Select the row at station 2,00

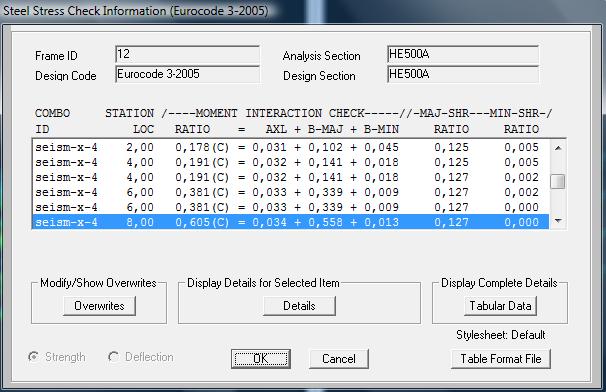pyautogui.click(x=291, y=147)
